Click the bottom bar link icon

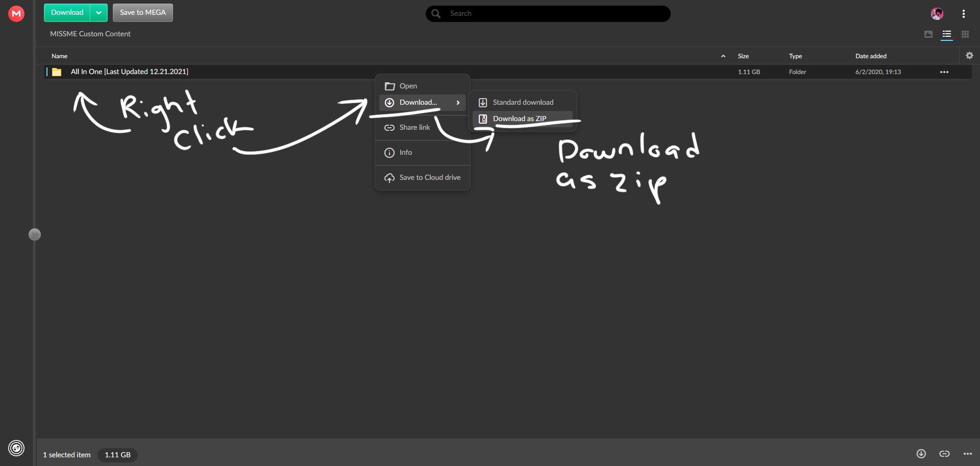(945, 454)
